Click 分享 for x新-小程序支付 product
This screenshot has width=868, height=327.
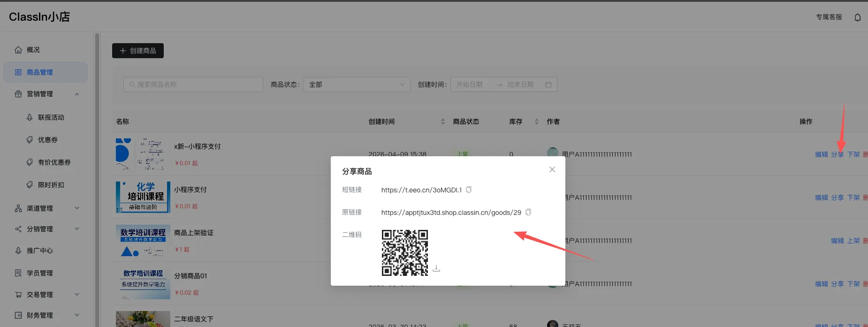pyautogui.click(x=838, y=154)
